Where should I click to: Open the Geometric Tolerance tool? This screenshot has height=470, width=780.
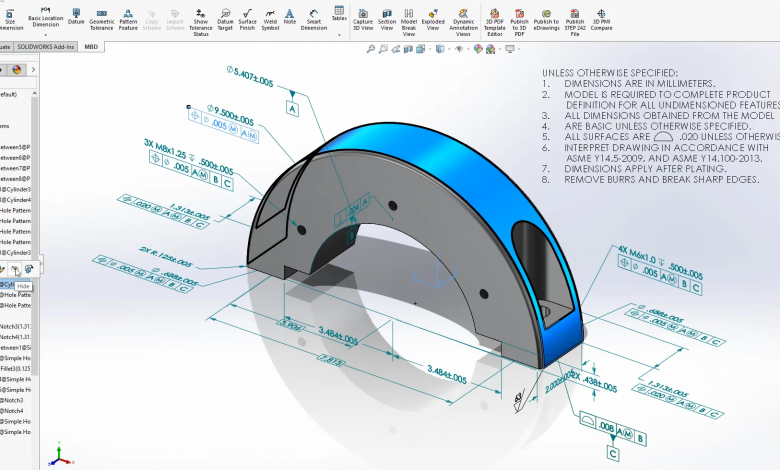click(x=101, y=20)
